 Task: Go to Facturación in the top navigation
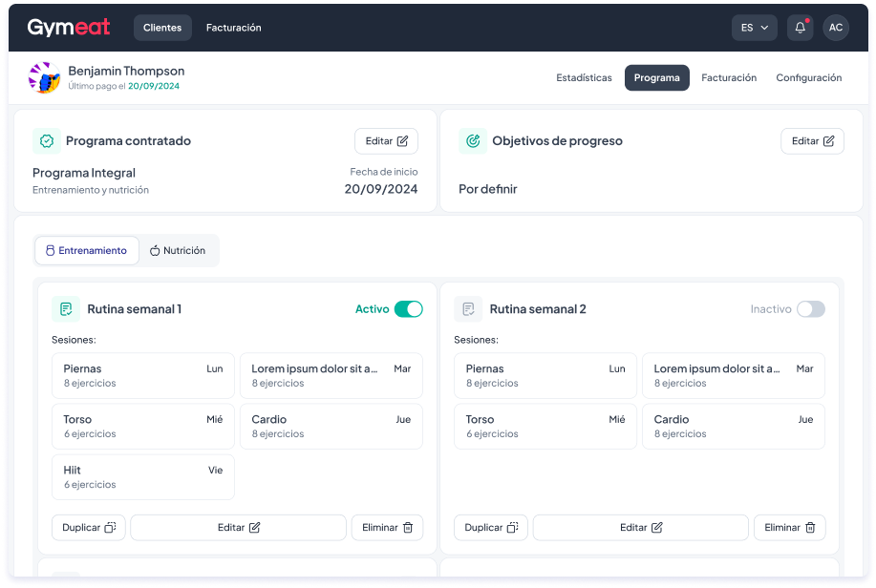point(233,28)
